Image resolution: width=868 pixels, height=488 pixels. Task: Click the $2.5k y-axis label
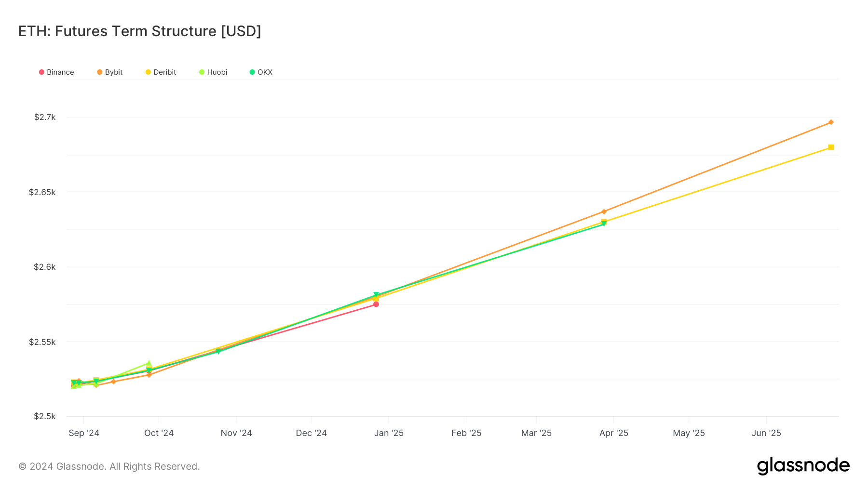coord(45,416)
